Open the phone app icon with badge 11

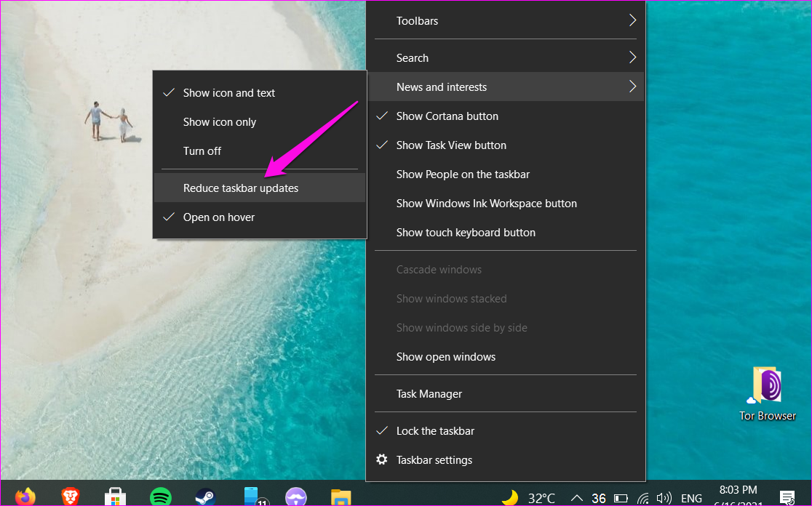coord(256,497)
